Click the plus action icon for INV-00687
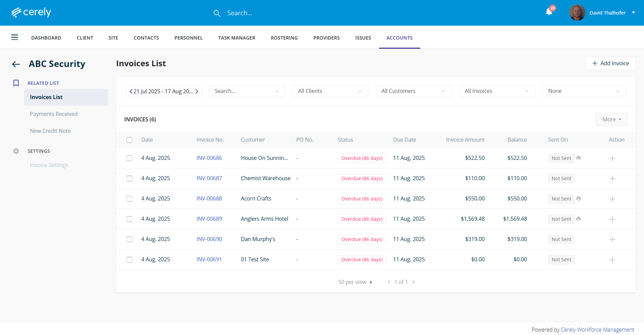Screen dimensions: 644x335 pos(612,178)
